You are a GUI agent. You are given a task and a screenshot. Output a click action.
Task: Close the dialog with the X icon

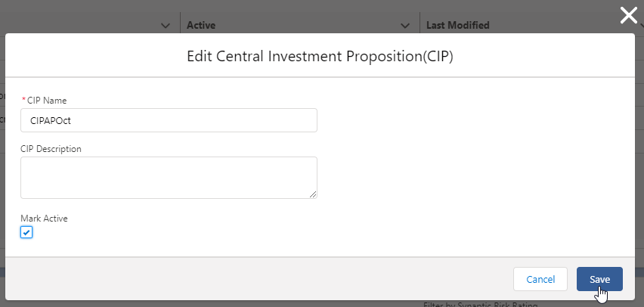pos(628,16)
